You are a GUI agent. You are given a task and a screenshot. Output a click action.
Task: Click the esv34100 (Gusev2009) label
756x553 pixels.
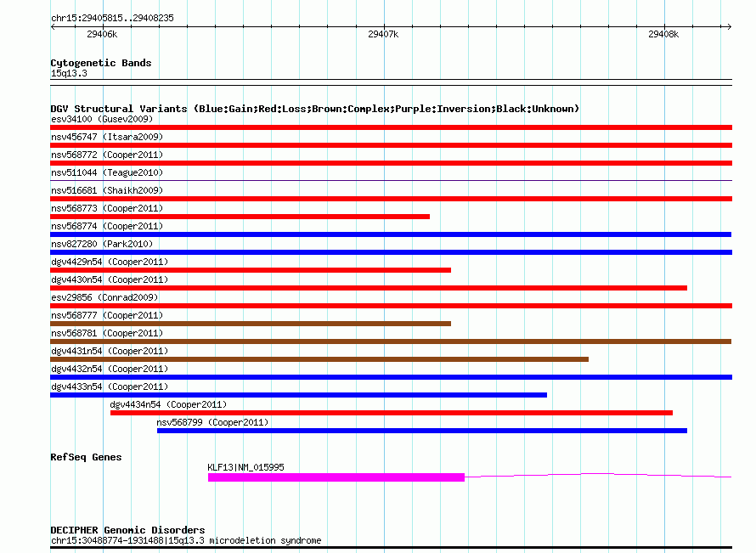(102, 119)
